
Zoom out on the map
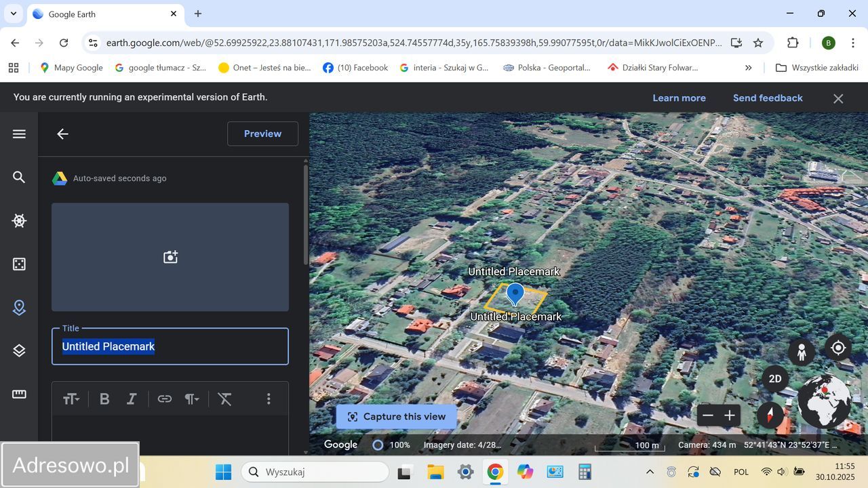tap(708, 415)
